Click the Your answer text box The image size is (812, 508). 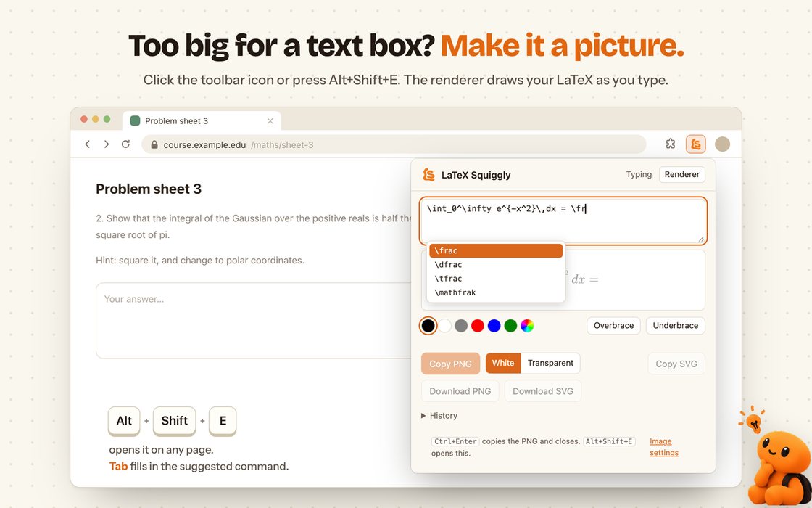254,320
